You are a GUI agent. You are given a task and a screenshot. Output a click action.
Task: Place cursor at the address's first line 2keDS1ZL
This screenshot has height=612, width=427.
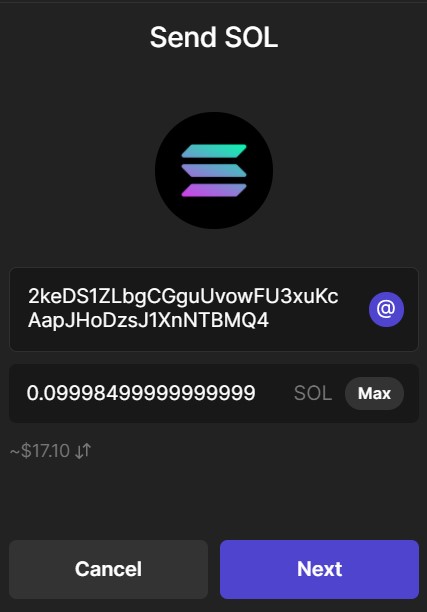183,297
